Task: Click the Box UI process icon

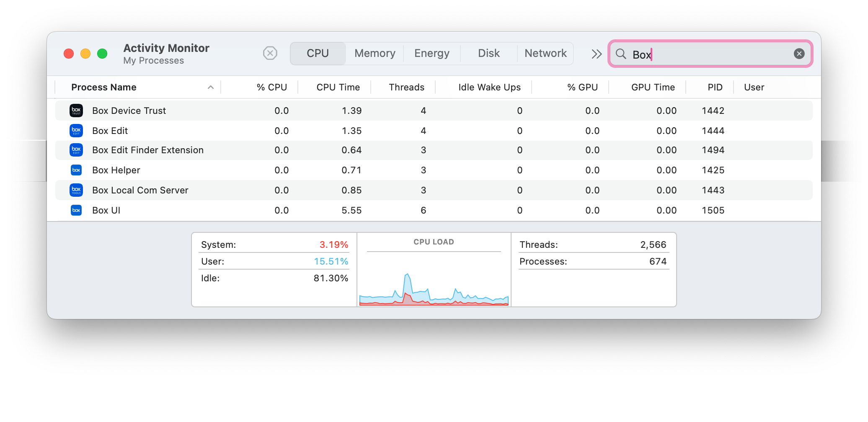Action: coord(76,210)
